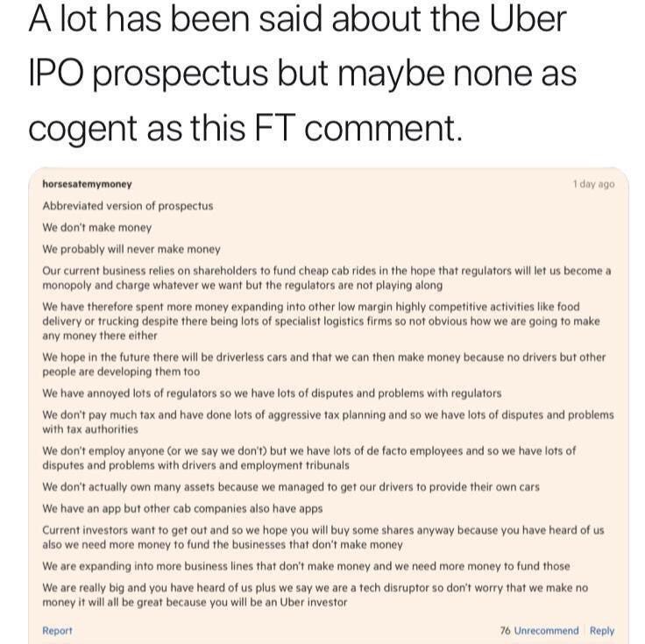The image size is (645, 644).
Task: Open the horsesatemymoney commenter username
Action: 87,185
